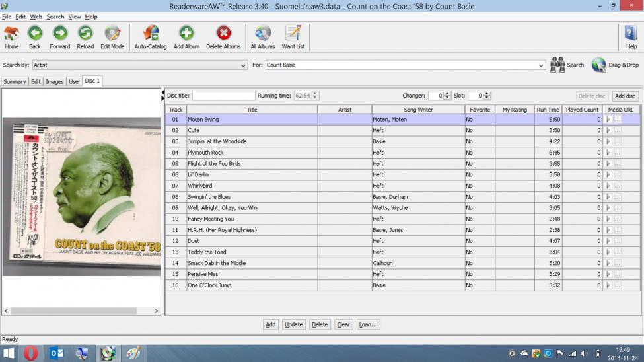Open the Web menu
This screenshot has width=644, height=362.
36,17
